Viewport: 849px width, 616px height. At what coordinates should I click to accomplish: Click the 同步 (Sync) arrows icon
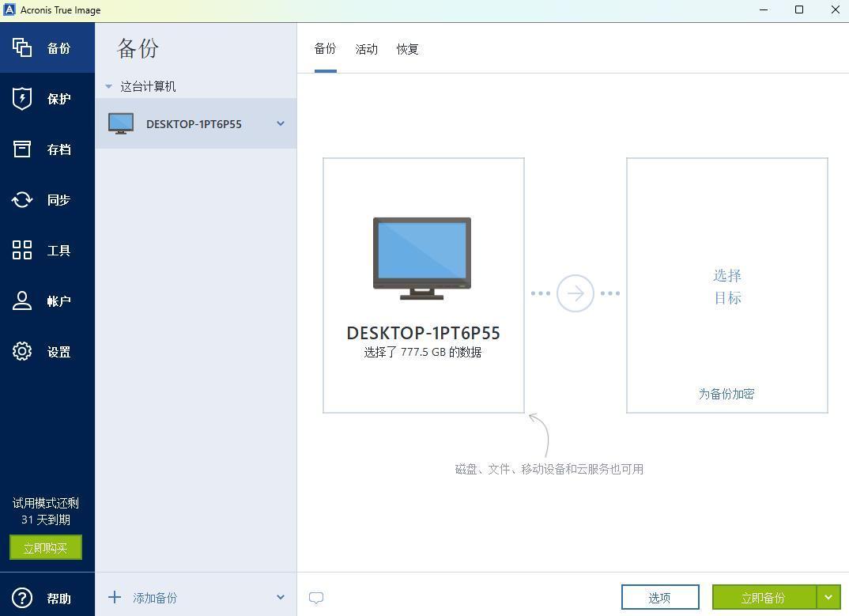pyautogui.click(x=22, y=200)
